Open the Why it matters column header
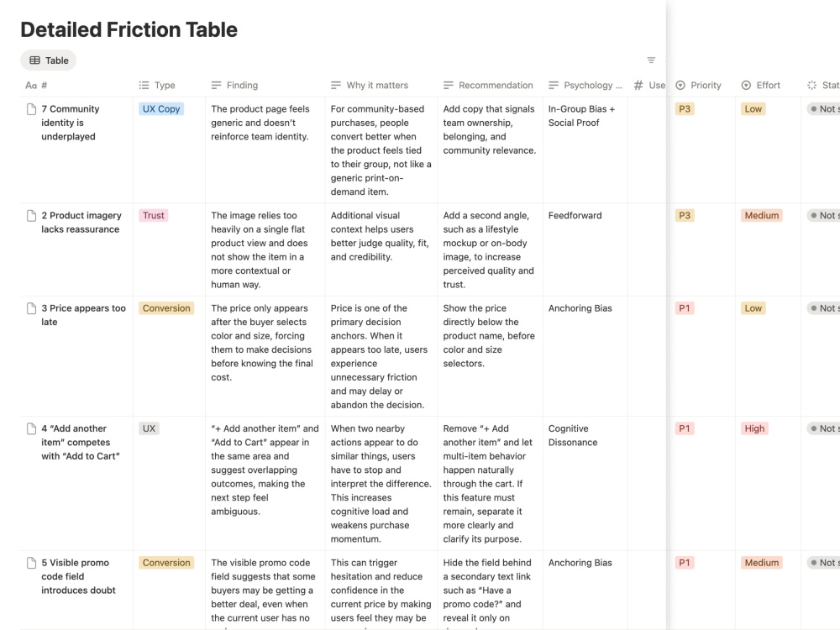 point(370,85)
